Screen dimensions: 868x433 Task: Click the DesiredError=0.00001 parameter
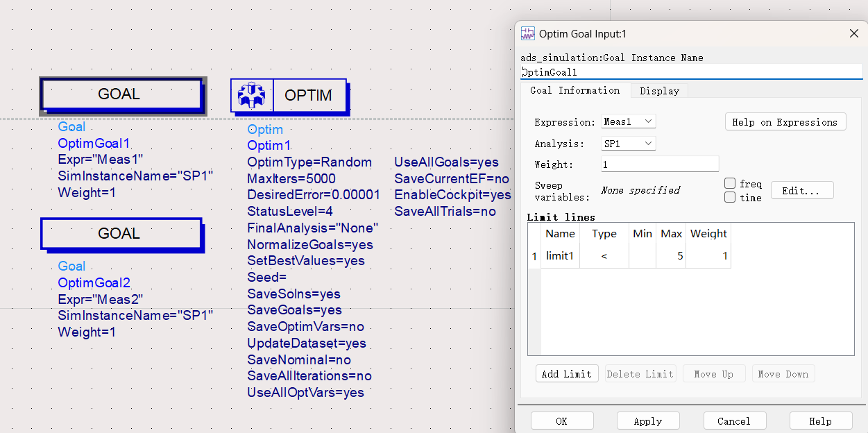tap(314, 195)
